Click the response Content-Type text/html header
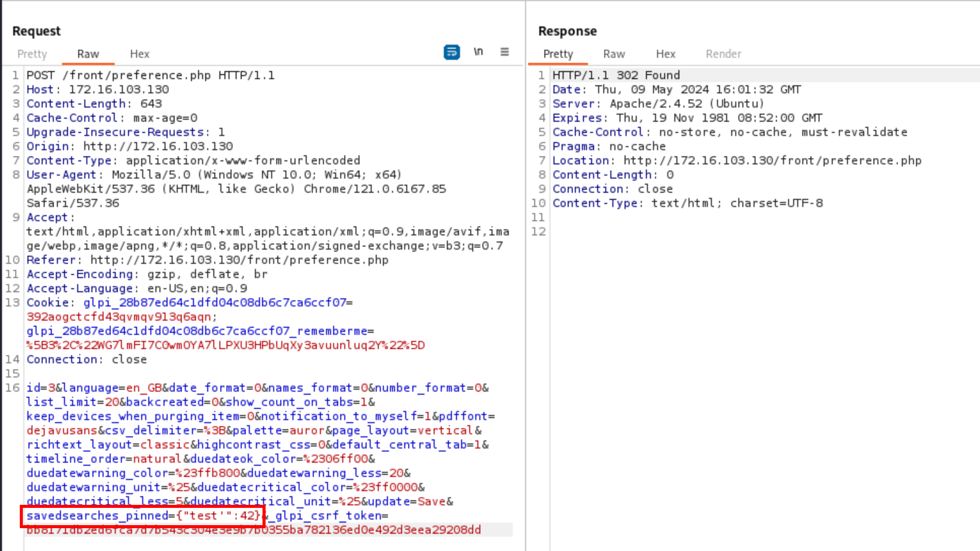This screenshot has height=551, width=980. pyautogui.click(x=688, y=203)
